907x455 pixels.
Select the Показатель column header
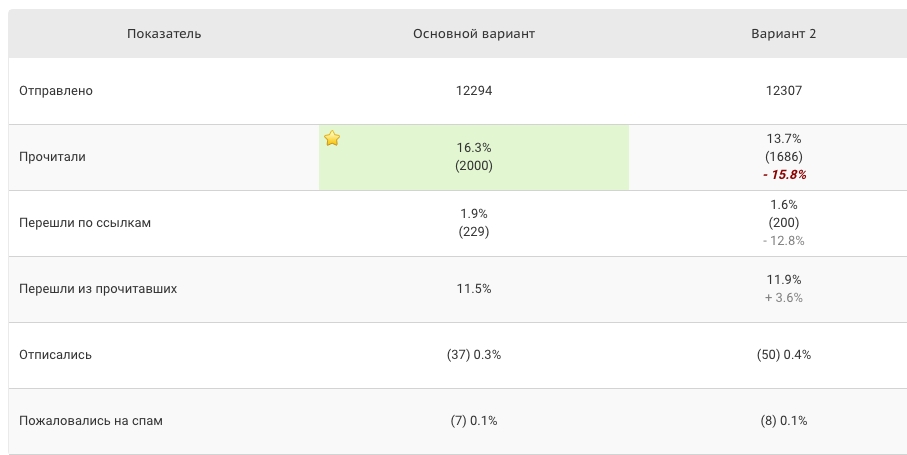coord(164,34)
